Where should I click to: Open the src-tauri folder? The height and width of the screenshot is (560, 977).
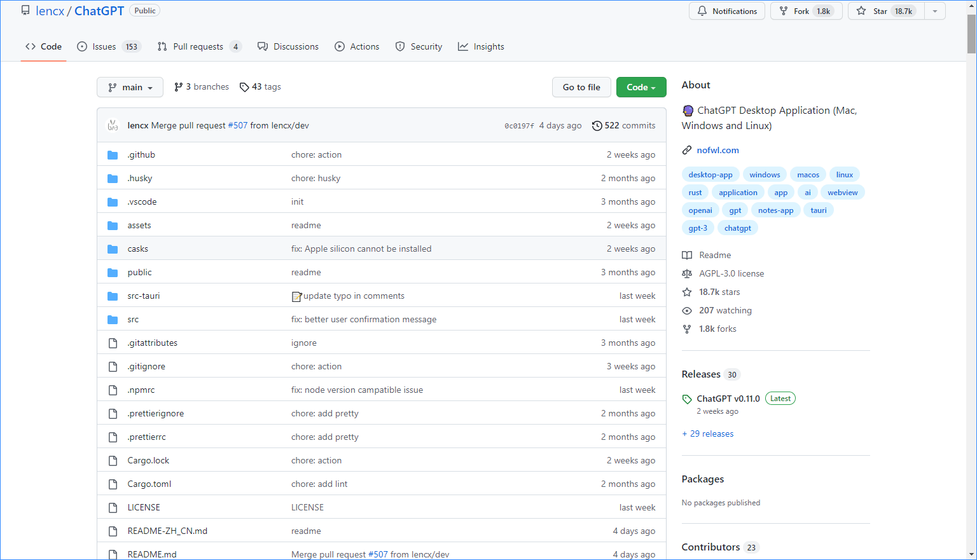[x=144, y=296]
